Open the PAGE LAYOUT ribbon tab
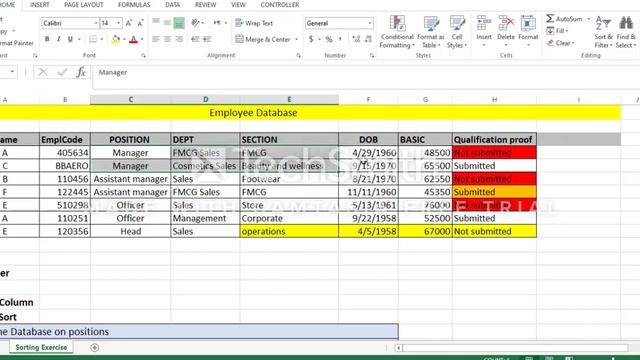Viewport: 640px width, 360px height. click(84, 4)
